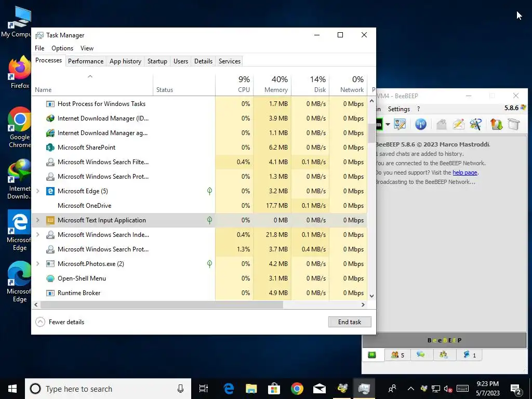Sort processes by Network column
Screen dimensions: 532x399
[x=348, y=84]
